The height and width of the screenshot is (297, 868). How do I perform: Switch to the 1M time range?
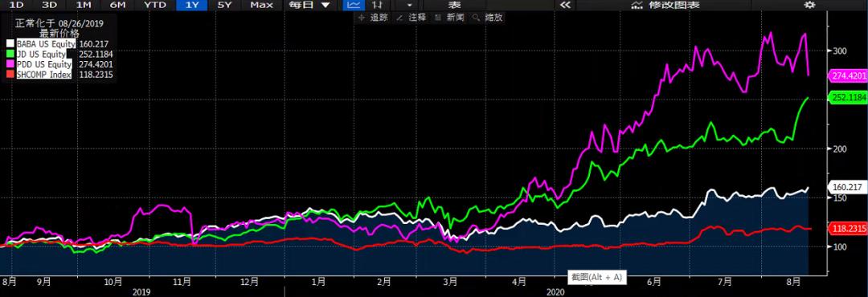(x=84, y=5)
